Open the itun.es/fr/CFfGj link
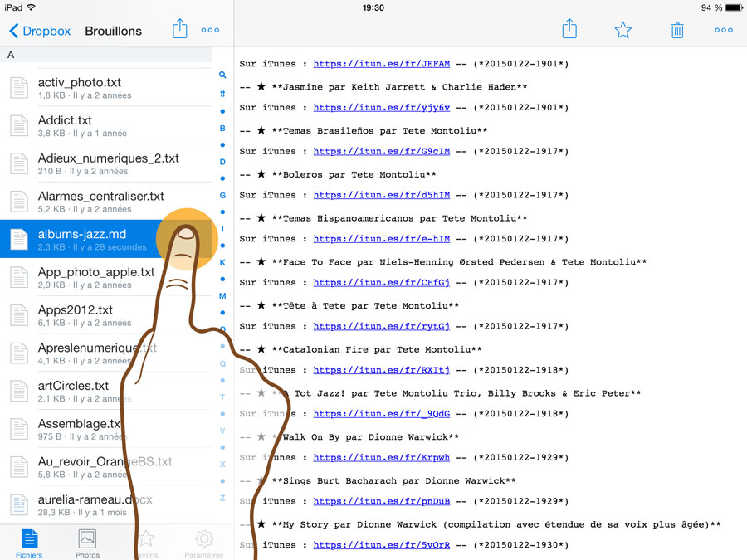747x560 pixels. (381, 283)
